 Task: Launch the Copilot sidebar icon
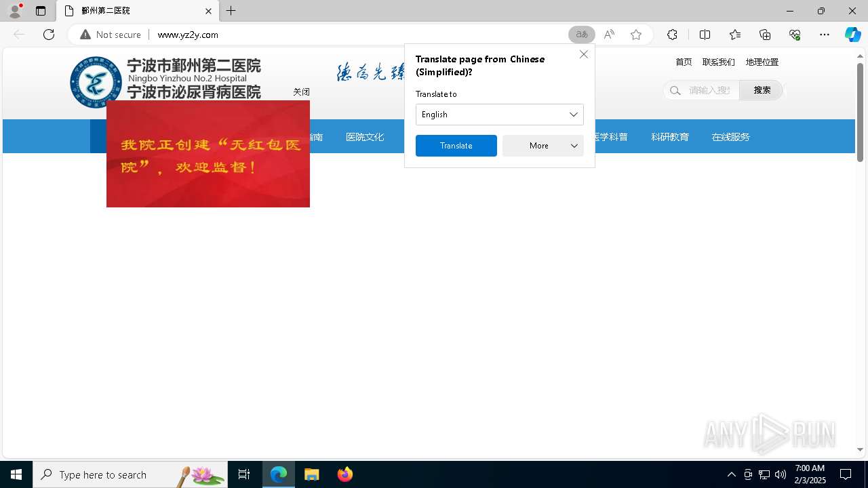pos(852,35)
